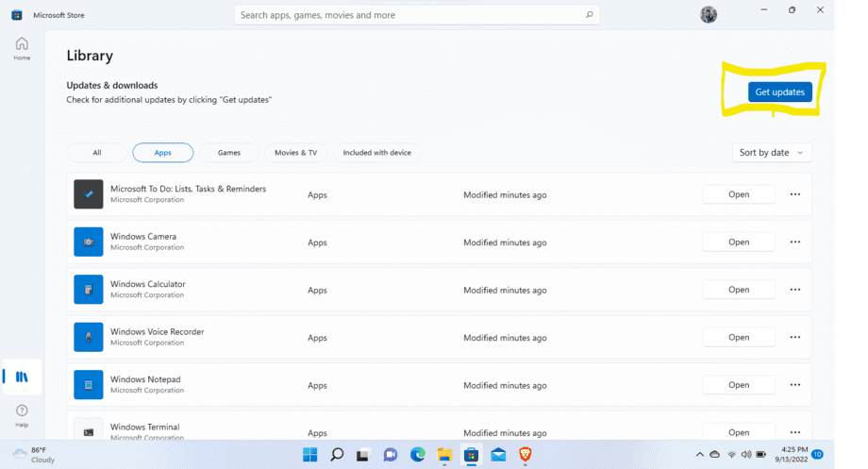The height and width of the screenshot is (469, 868).
Task: Open Windows Terminal via Open button
Action: click(x=739, y=432)
